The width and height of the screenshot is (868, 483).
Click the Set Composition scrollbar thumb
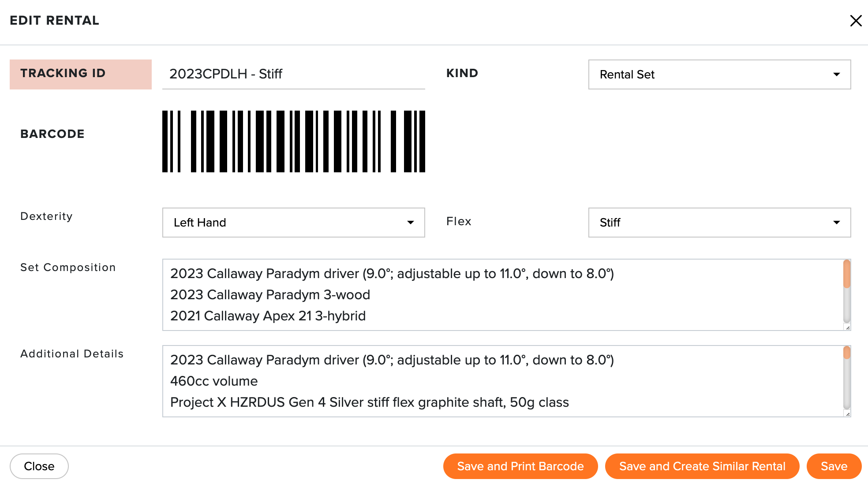(x=846, y=274)
